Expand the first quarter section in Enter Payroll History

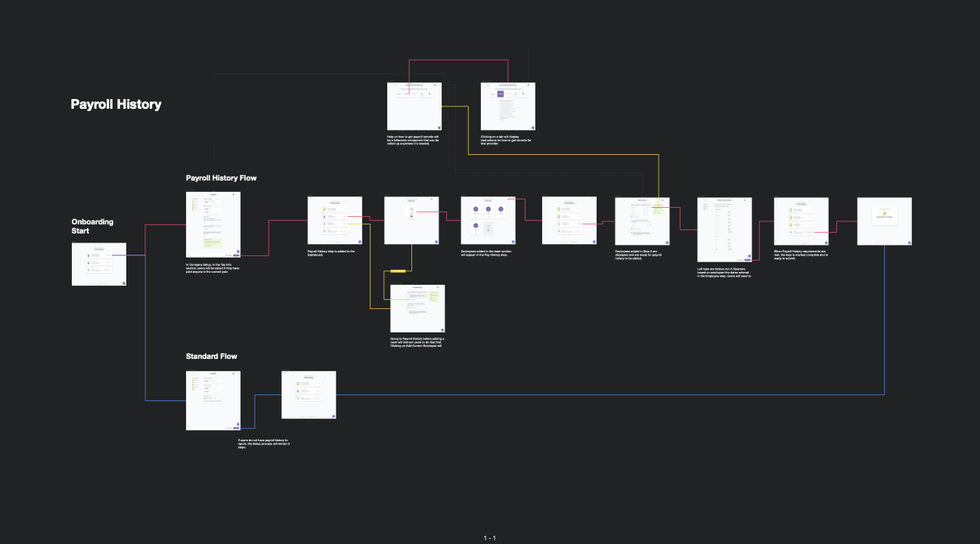point(706,206)
